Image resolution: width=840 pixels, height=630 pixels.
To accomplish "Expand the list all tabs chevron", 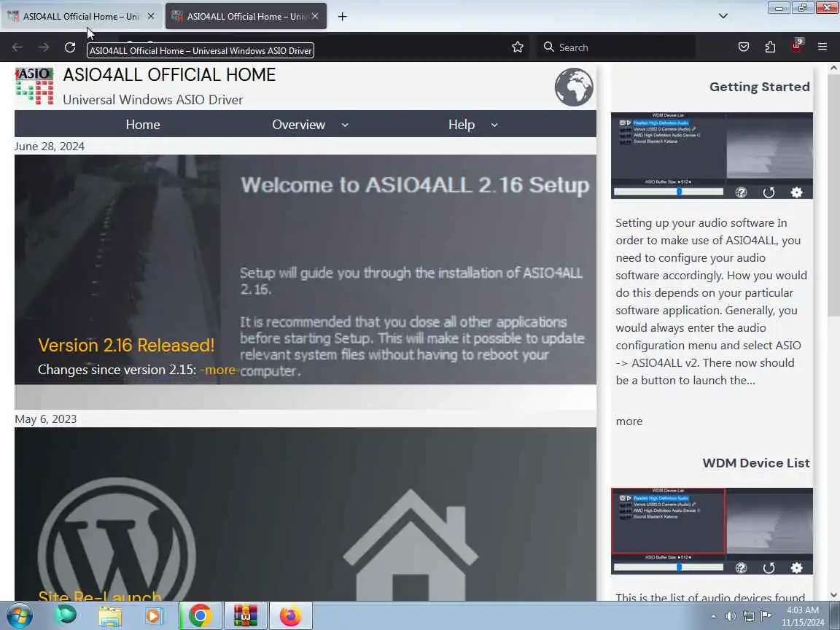I will tap(723, 16).
